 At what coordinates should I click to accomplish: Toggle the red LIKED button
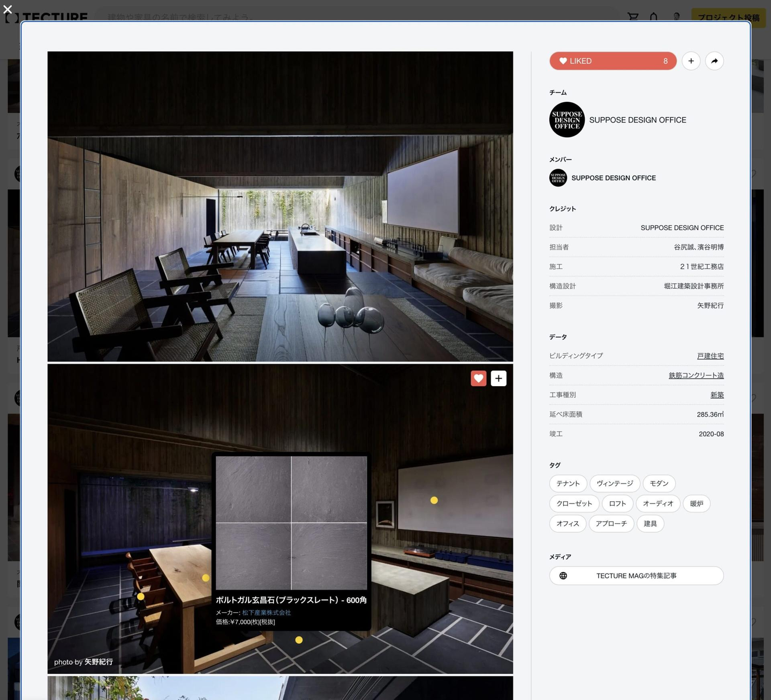point(613,61)
